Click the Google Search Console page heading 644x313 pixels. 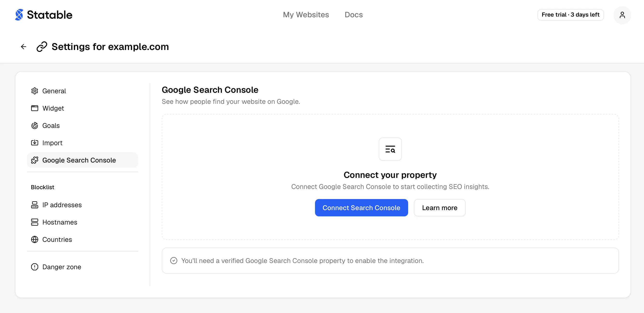click(210, 90)
